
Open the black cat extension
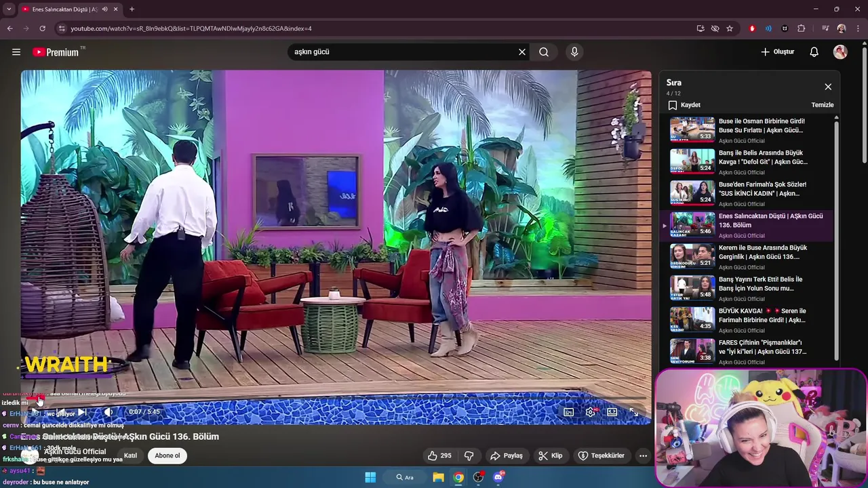tap(785, 28)
